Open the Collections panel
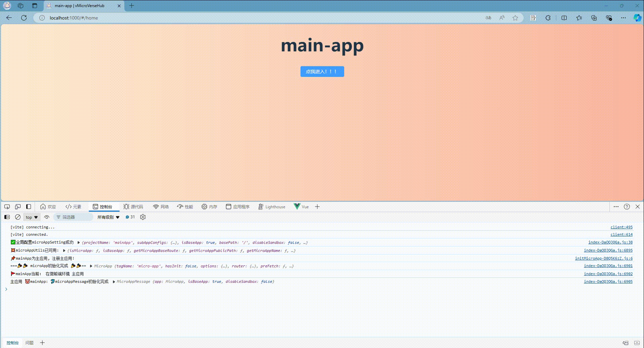 [x=594, y=18]
